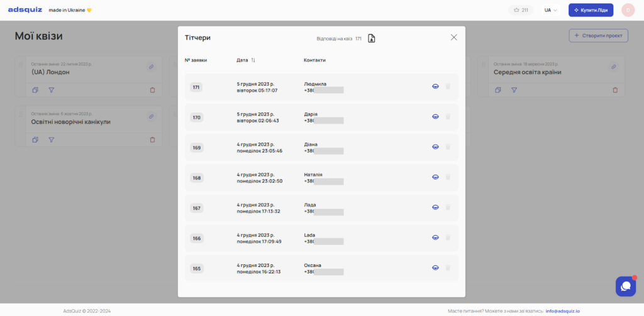The height and width of the screenshot is (316, 644).
Task: View details of request 166
Action: point(435,237)
